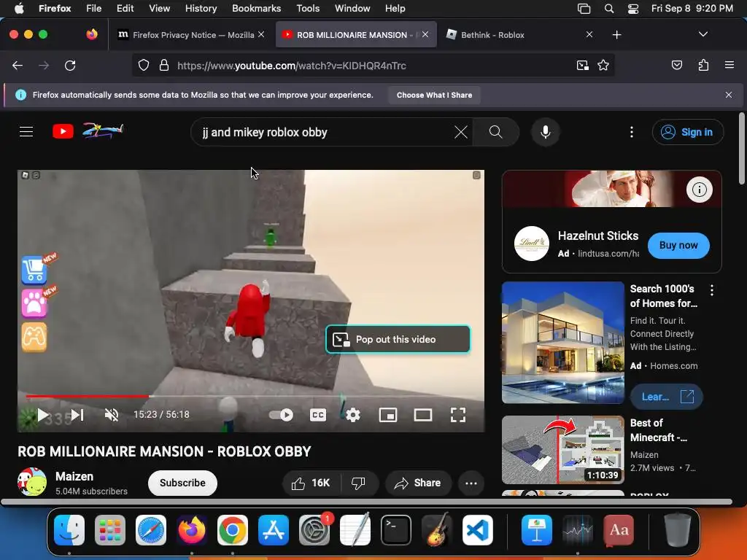This screenshot has height=560, width=747.
Task: Click the horizontal page scrollbar
Action: click(367, 502)
